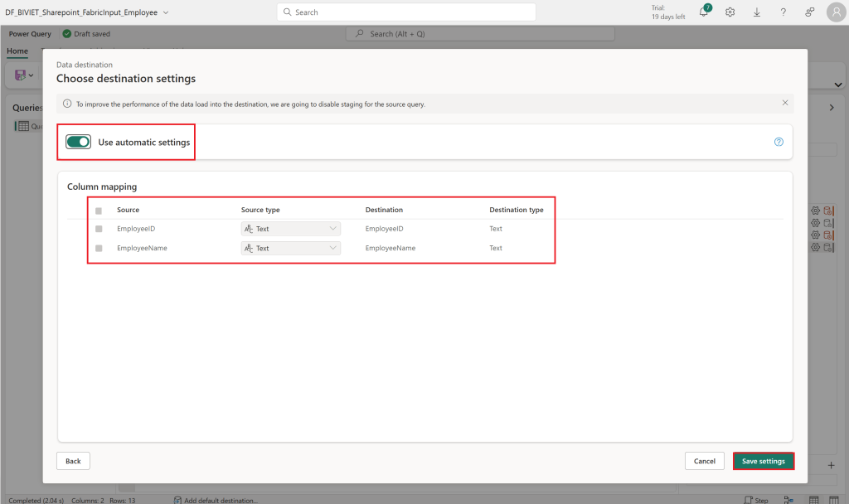Open EmployeeID source type dropdown

(x=291, y=229)
